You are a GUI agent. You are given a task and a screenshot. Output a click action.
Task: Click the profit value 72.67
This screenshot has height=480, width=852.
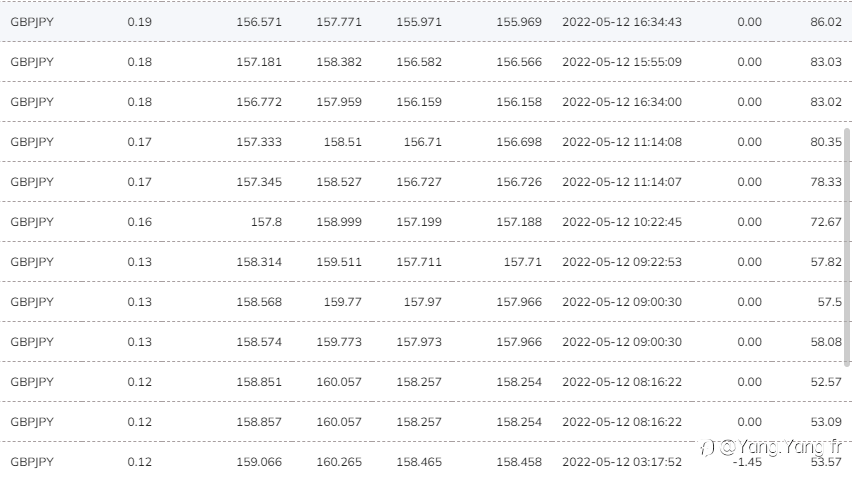click(826, 222)
